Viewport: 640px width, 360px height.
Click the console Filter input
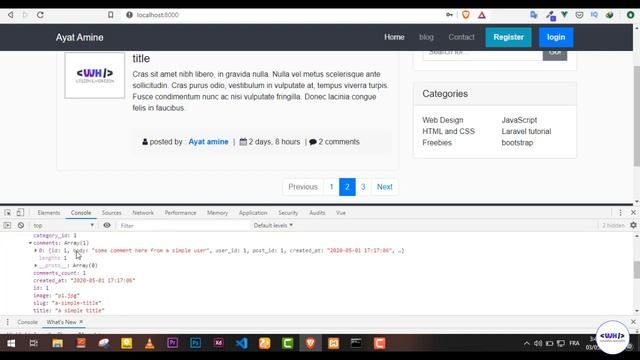(x=183, y=225)
